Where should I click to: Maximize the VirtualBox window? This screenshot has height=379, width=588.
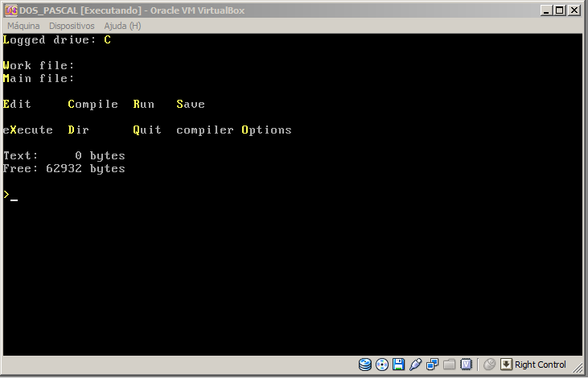pyautogui.click(x=560, y=10)
